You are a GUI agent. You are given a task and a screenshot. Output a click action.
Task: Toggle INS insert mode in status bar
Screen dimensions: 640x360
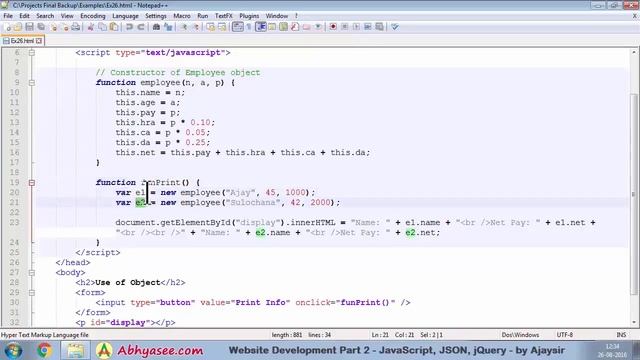click(x=621, y=335)
